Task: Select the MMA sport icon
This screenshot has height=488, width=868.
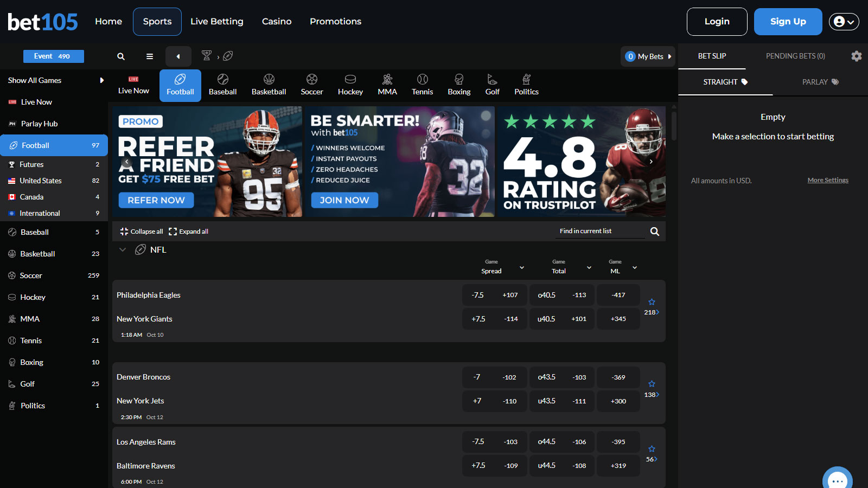Action: tap(387, 85)
